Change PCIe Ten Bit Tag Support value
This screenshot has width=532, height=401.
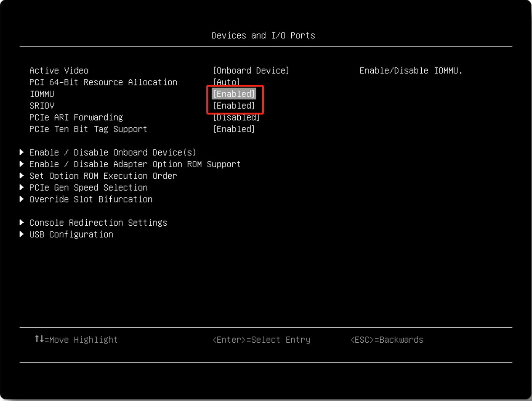tap(234, 129)
